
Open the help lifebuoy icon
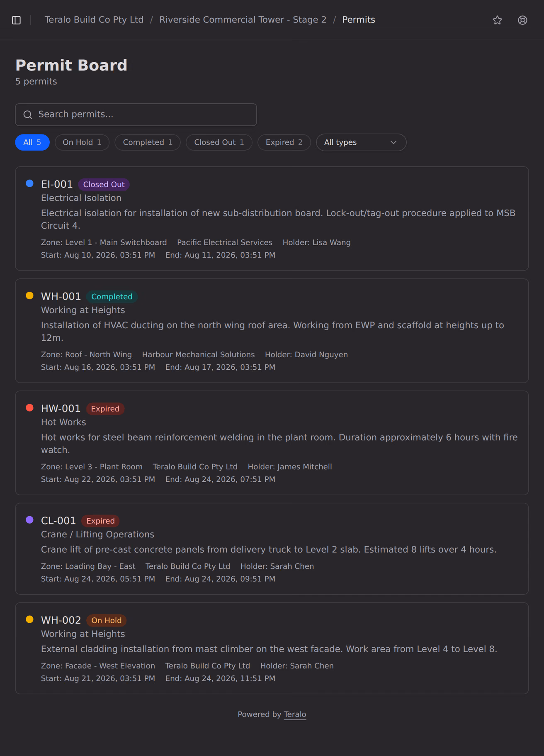[522, 20]
